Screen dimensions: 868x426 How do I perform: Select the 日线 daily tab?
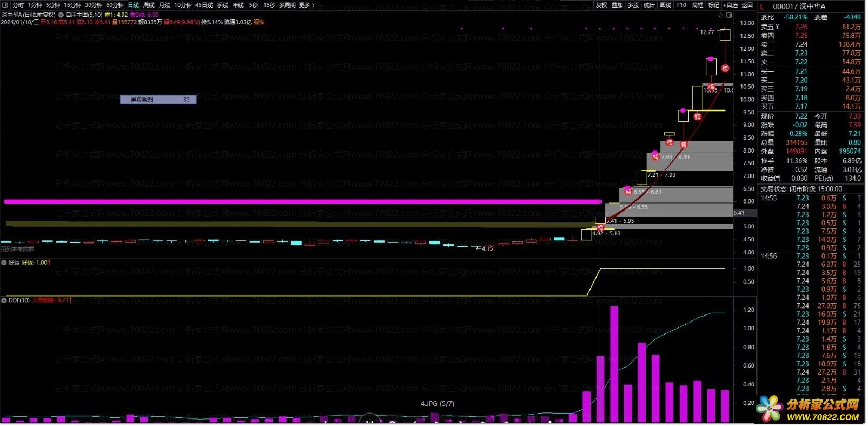pyautogui.click(x=133, y=5)
